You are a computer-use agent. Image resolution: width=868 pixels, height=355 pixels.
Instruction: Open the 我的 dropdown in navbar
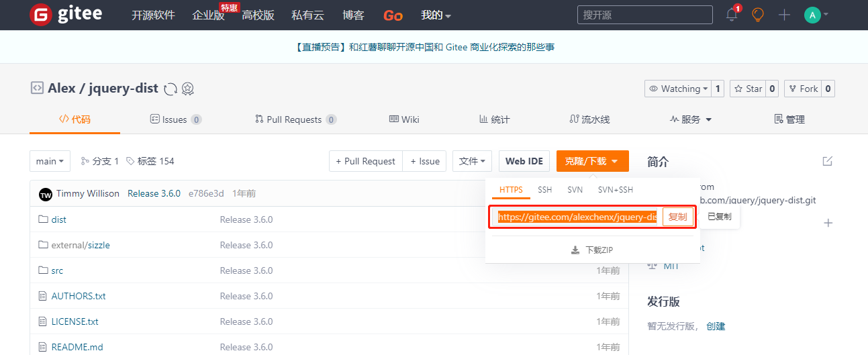[x=436, y=15]
